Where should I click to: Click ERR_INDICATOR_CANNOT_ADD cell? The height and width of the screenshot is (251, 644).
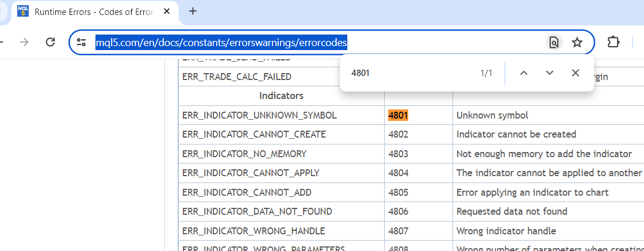tap(281, 192)
